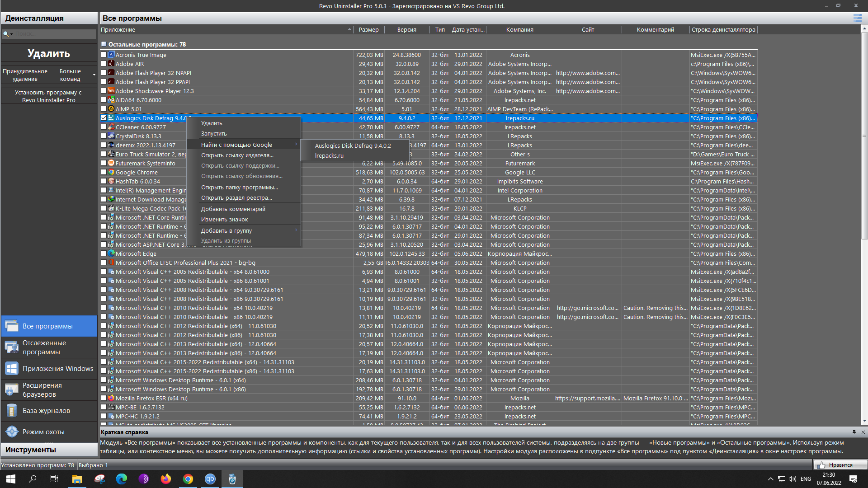Open Firefox from the taskbar

click(x=166, y=479)
